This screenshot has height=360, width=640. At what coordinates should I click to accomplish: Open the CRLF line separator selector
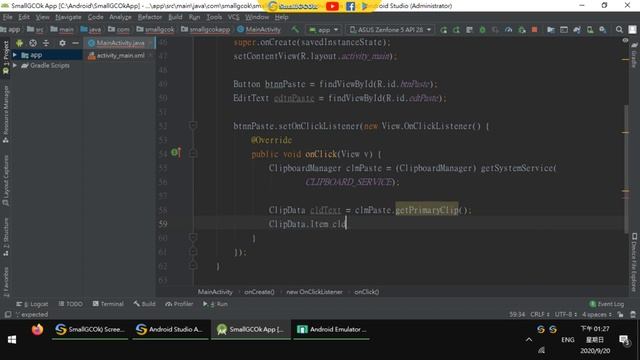click(x=540, y=314)
